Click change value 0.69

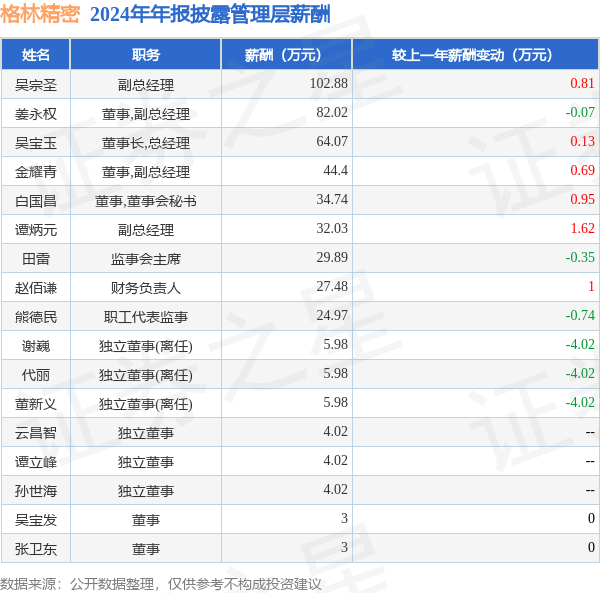582,170
